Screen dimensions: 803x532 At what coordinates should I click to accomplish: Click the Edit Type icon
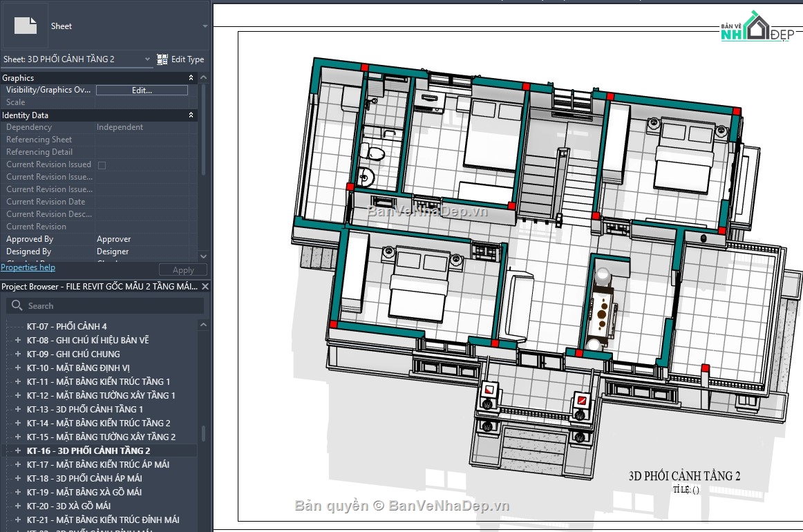point(162,59)
